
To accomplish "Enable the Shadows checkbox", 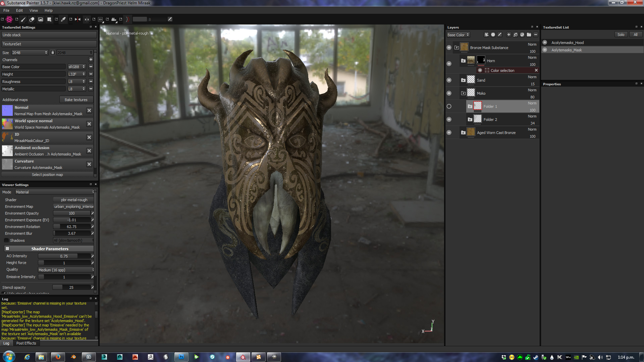I will coord(6,240).
